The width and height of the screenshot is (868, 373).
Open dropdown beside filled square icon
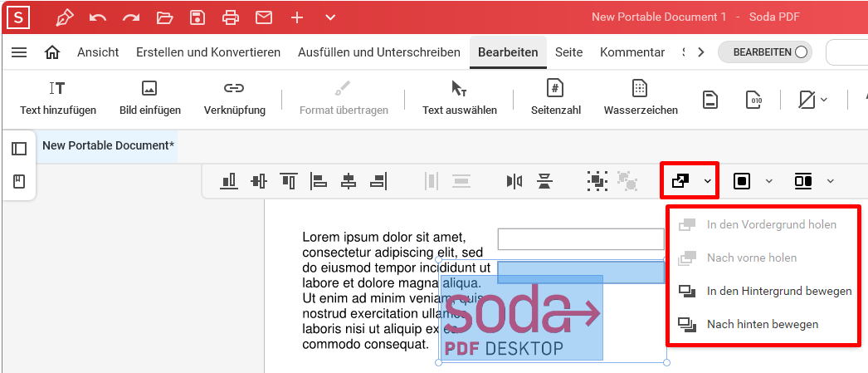click(x=769, y=180)
